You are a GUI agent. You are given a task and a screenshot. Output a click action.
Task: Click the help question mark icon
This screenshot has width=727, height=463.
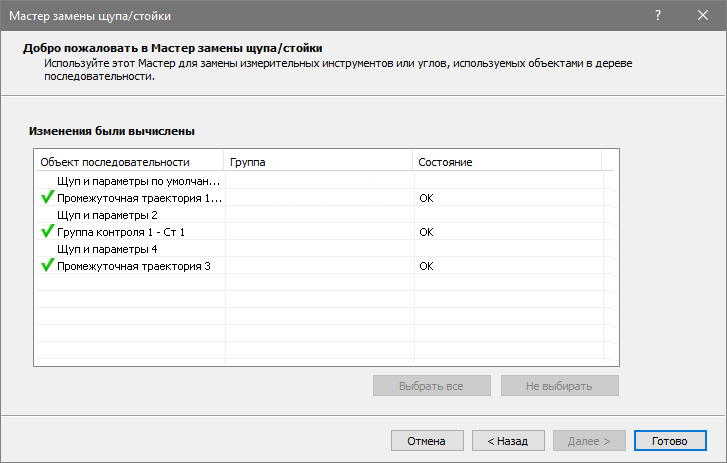click(x=658, y=16)
